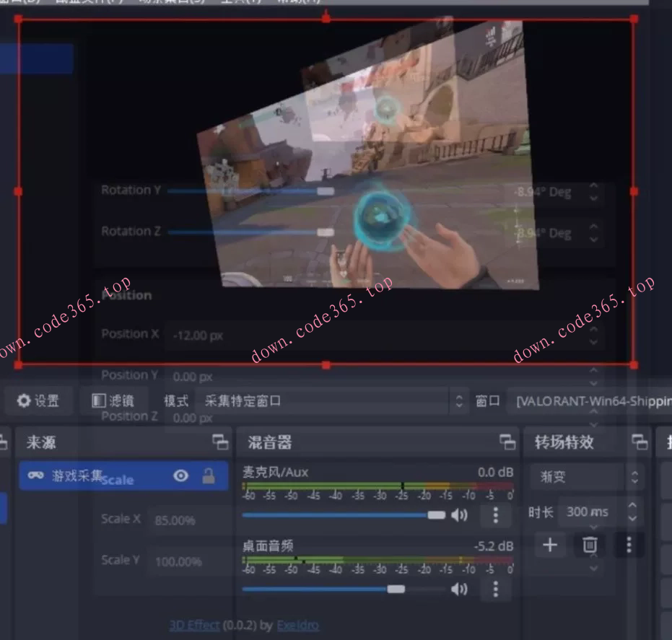
Task: Select the 游戏采集 source row
Action: (123, 475)
